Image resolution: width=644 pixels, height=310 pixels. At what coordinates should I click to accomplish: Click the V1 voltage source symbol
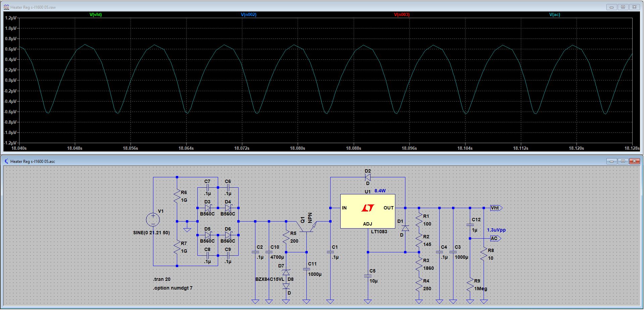pos(153,220)
